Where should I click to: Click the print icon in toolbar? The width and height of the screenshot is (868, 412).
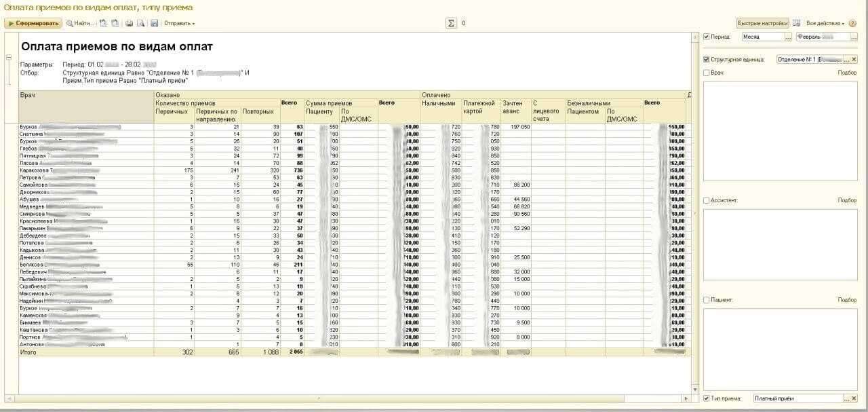pyautogui.click(x=129, y=23)
